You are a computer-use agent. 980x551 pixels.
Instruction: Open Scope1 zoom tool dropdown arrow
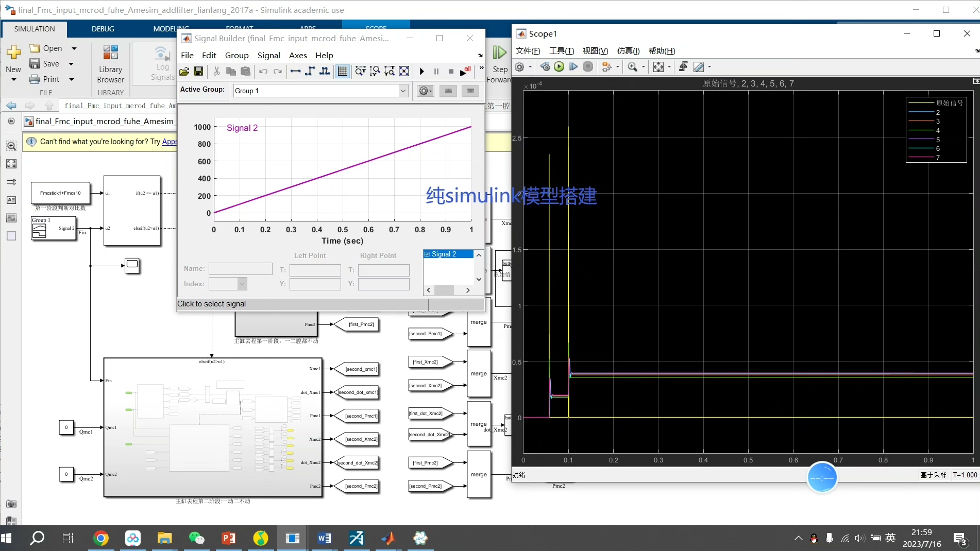coord(644,67)
